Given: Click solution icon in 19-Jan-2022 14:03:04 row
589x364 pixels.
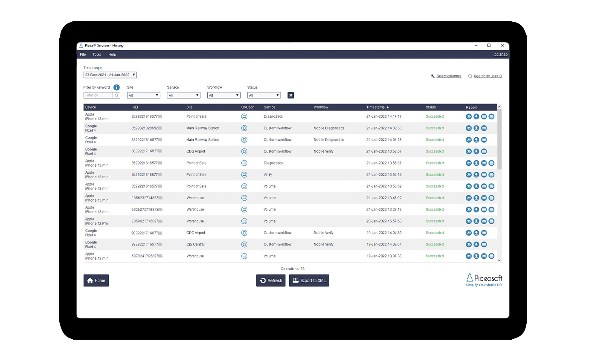Looking at the screenshot, I should [x=244, y=245].
